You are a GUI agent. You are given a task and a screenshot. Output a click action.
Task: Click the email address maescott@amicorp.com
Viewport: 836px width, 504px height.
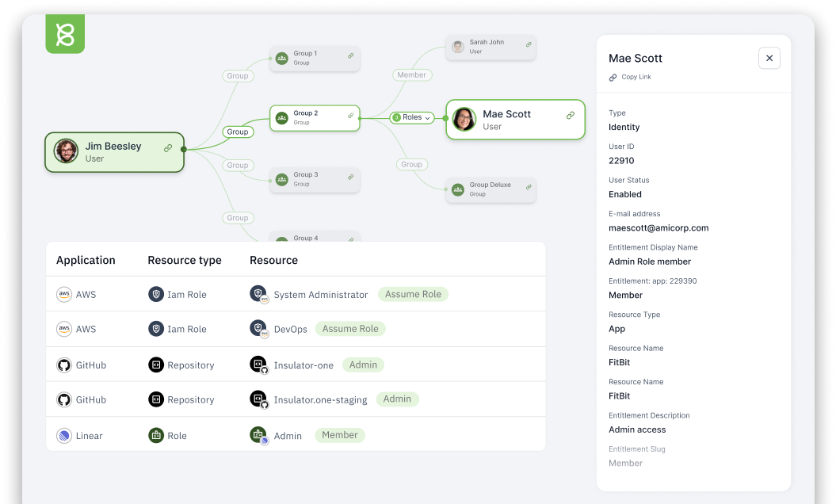coord(659,227)
